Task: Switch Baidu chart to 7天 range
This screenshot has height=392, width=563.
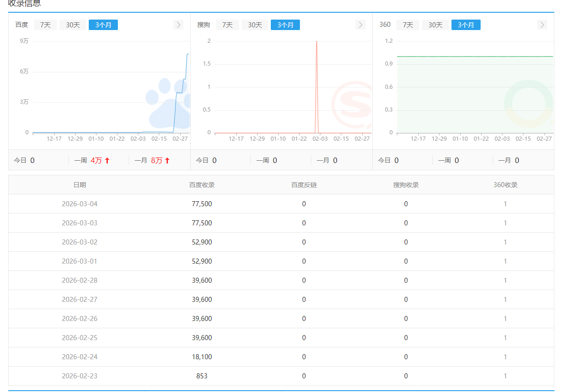Action: tap(46, 25)
